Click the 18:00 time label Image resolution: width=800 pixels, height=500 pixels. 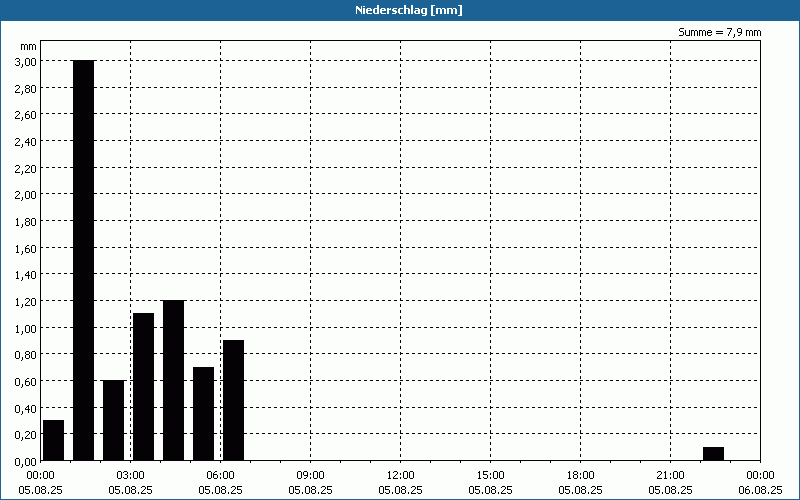click(x=581, y=476)
